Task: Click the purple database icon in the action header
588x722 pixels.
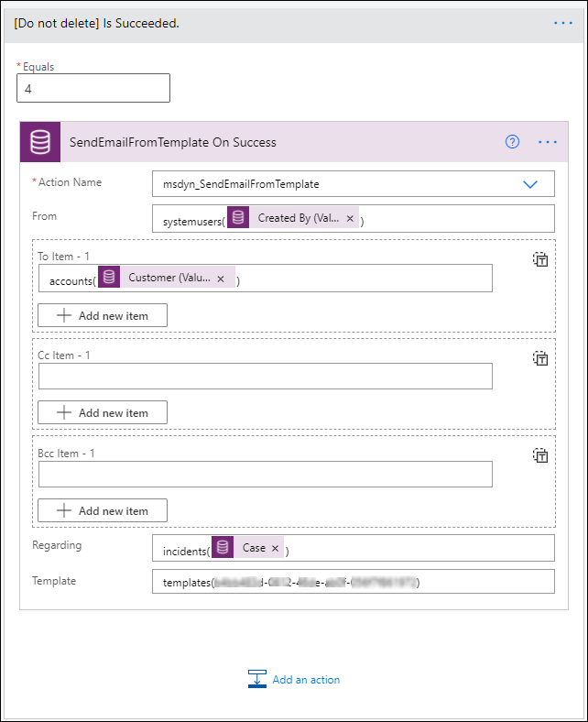Action: (40, 142)
